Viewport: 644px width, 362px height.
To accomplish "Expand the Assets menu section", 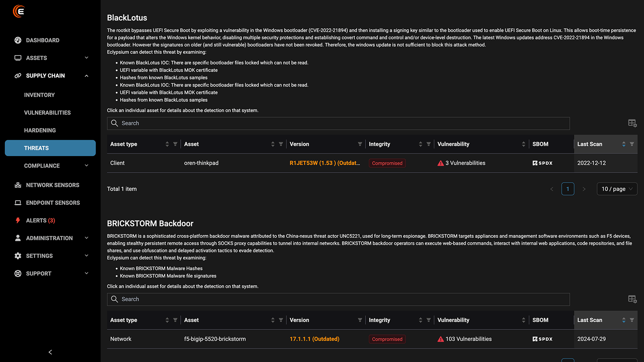I will pyautogui.click(x=86, y=58).
